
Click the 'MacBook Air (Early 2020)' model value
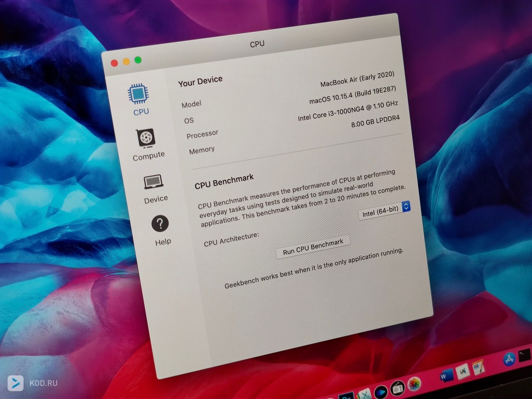(357, 79)
